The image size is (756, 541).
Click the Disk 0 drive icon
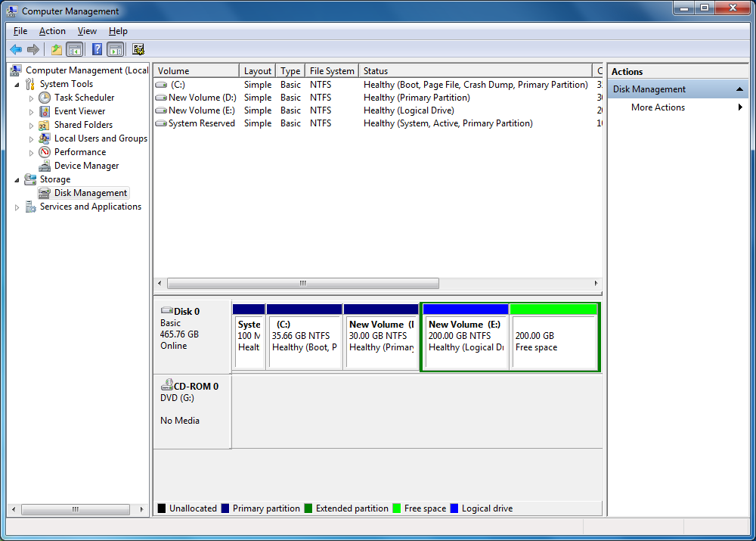(x=167, y=310)
